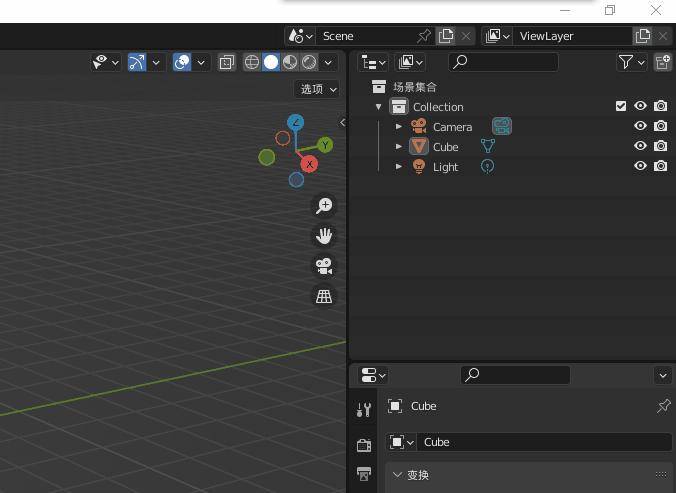The width and height of the screenshot is (676, 493).
Task: Open the 选项 options dropdown
Action: tap(318, 89)
